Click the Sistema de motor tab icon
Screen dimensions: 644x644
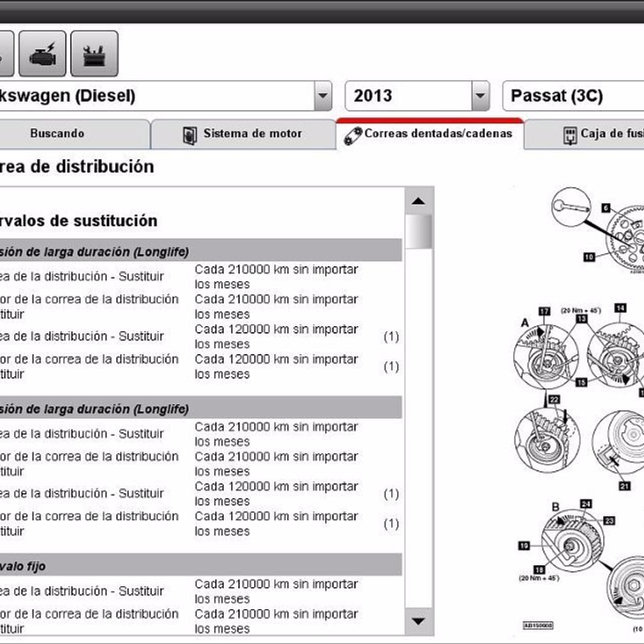pos(191,135)
